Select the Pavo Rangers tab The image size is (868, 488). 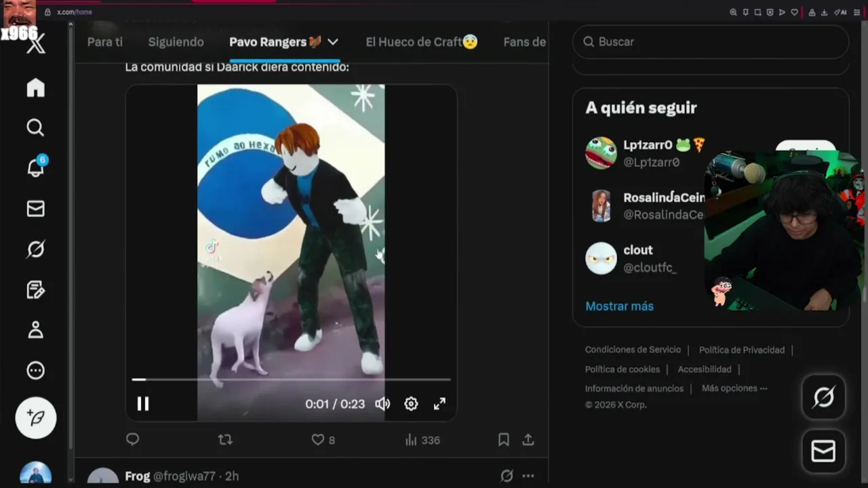pos(275,42)
